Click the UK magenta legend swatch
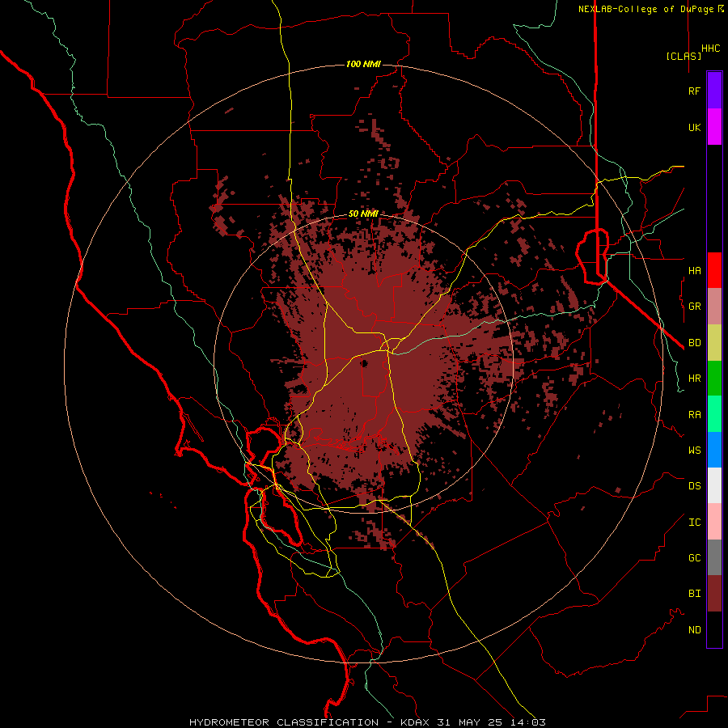 tap(714, 127)
